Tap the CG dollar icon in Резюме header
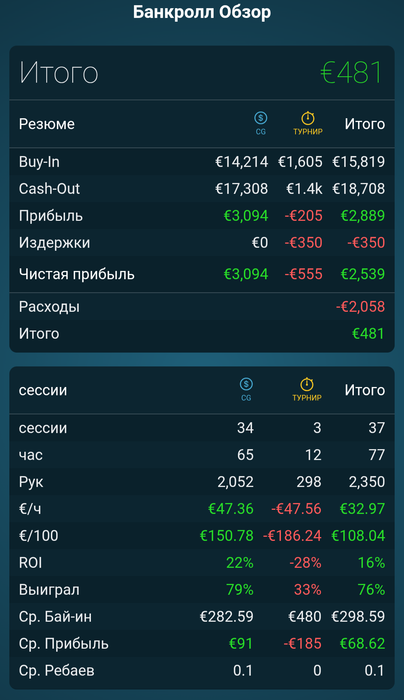This screenshot has width=404, height=700. [x=261, y=118]
